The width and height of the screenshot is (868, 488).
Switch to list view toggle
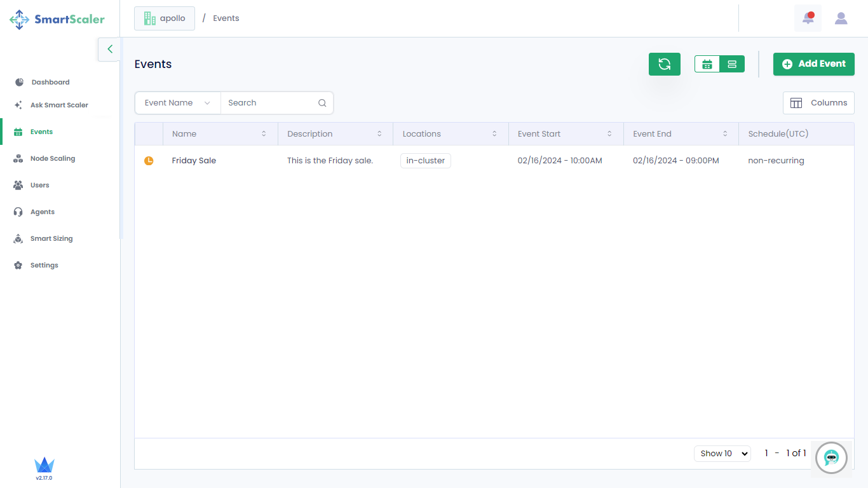pyautogui.click(x=732, y=64)
